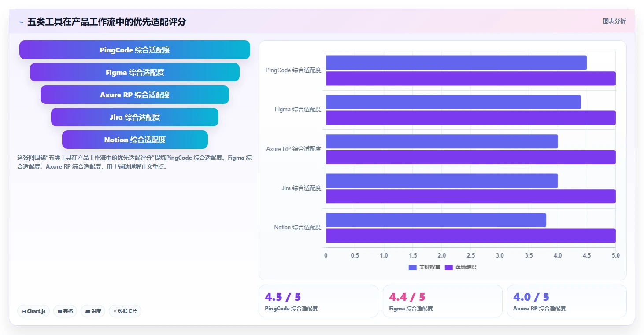Toggle the 关键权重 legend swatch

pos(413,267)
